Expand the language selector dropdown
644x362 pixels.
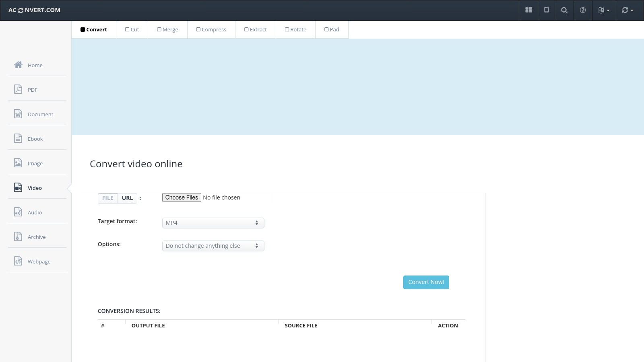click(x=604, y=10)
